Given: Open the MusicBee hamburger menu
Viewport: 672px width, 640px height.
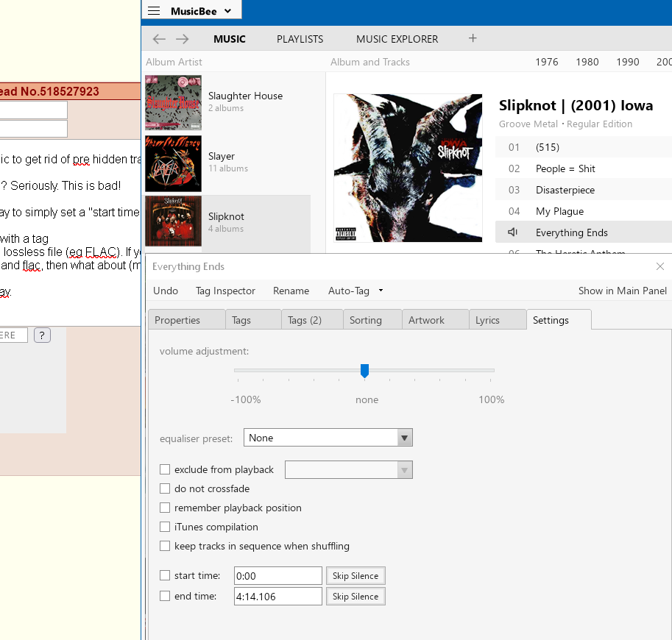Looking at the screenshot, I should tap(154, 11).
